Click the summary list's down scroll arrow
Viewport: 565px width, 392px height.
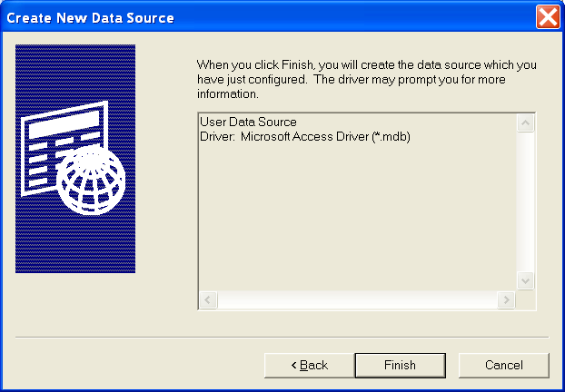tap(525, 280)
